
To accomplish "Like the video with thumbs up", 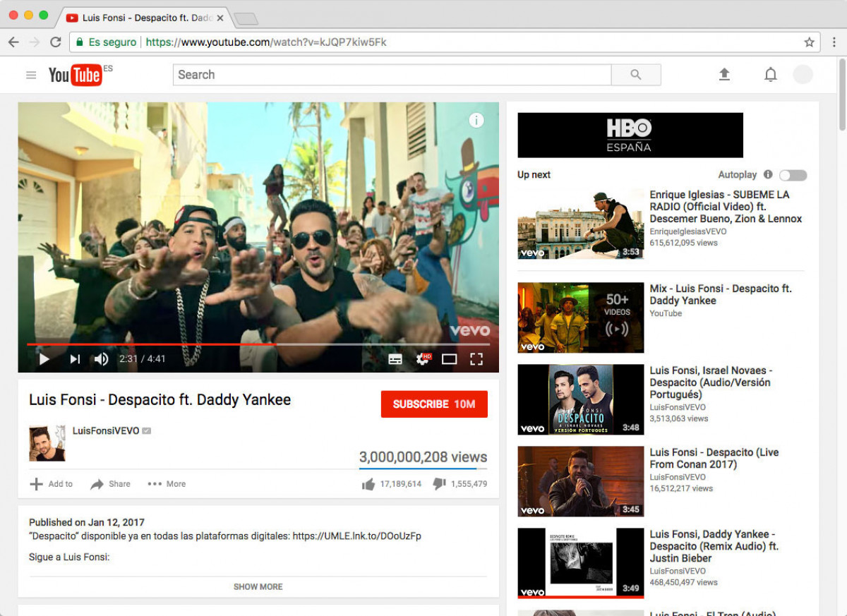I will tap(368, 484).
